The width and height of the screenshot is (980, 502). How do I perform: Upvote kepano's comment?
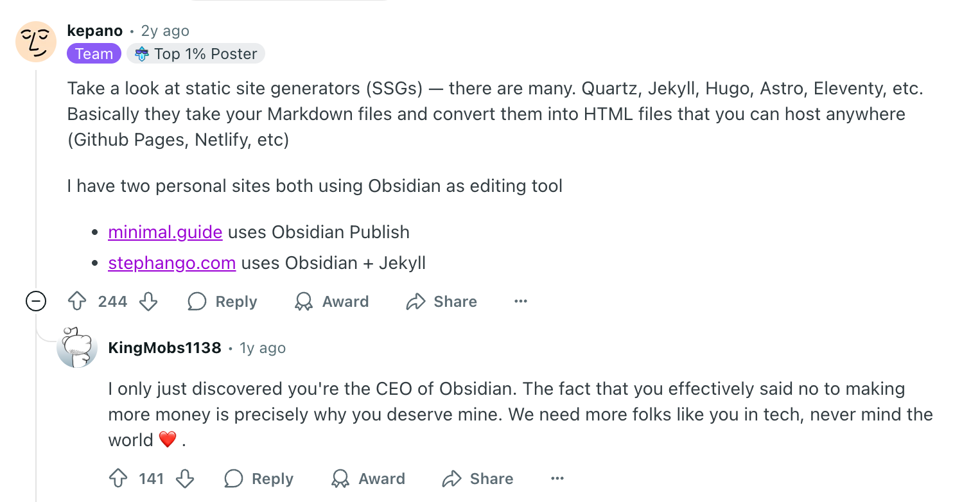point(77,301)
